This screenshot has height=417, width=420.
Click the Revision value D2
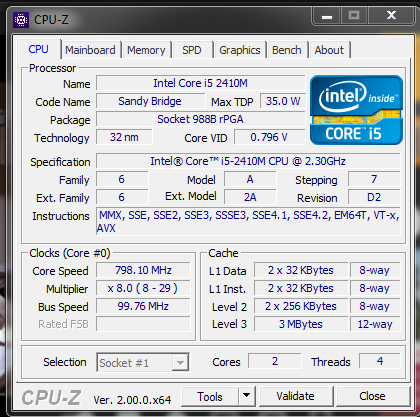click(x=374, y=197)
